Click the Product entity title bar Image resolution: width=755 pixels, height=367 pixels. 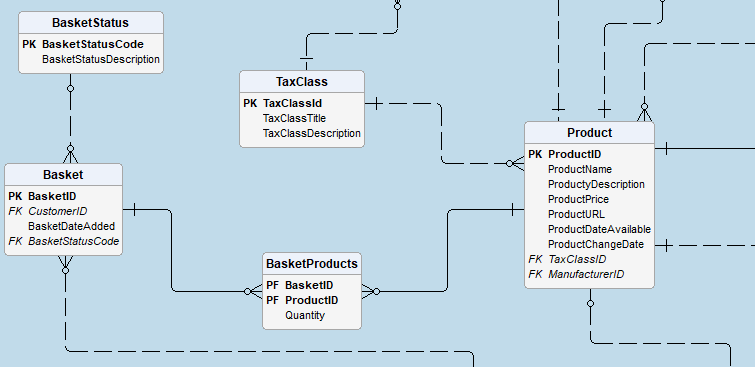pyautogui.click(x=589, y=132)
